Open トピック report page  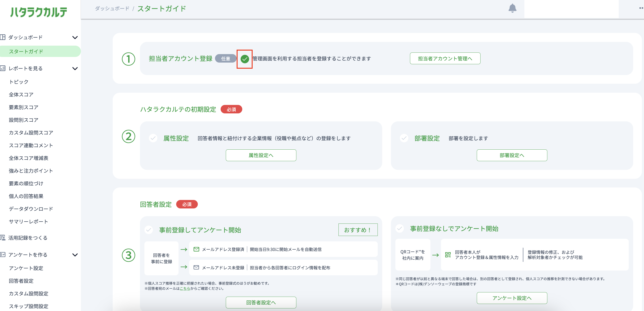pyautogui.click(x=19, y=82)
